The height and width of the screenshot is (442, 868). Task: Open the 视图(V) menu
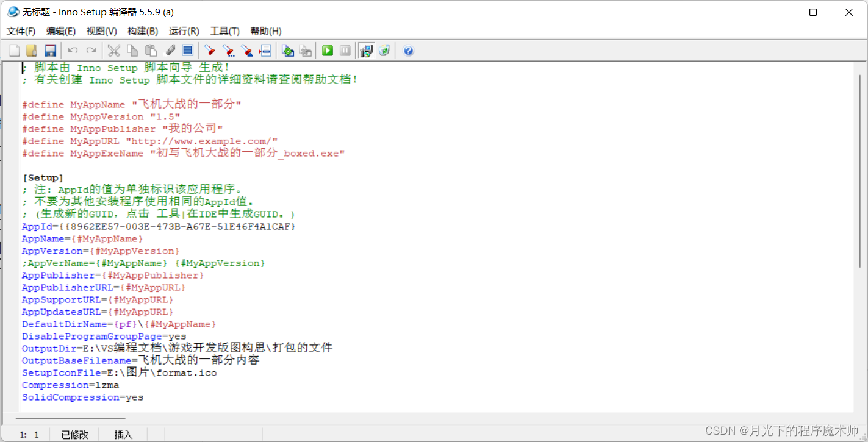click(102, 31)
